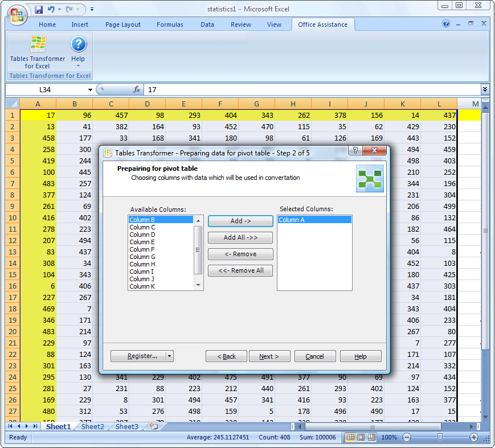Click the Help icon in Office Assistance group

coord(78,44)
